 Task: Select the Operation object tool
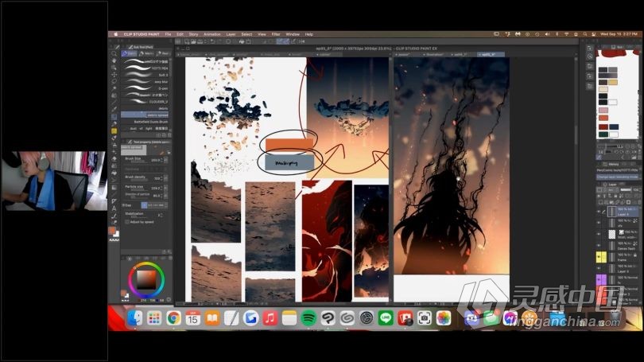point(114,68)
